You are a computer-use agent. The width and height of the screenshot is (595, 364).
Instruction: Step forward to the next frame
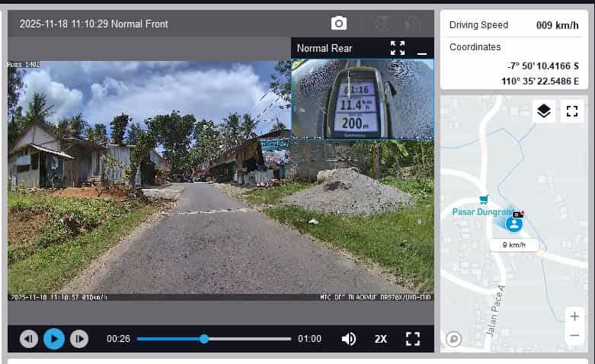click(x=79, y=339)
